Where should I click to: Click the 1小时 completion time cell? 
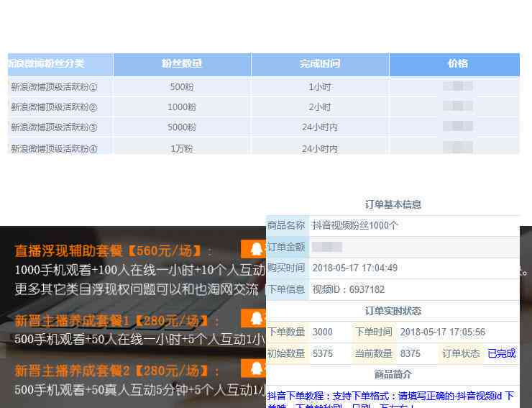[x=320, y=87]
